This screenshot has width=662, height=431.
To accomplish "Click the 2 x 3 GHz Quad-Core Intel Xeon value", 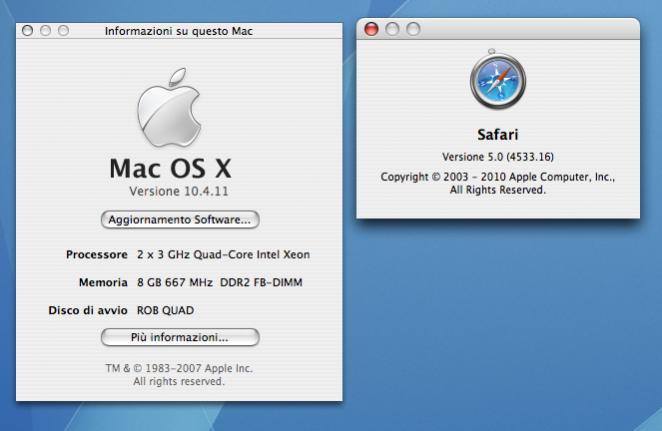I will click(223, 255).
